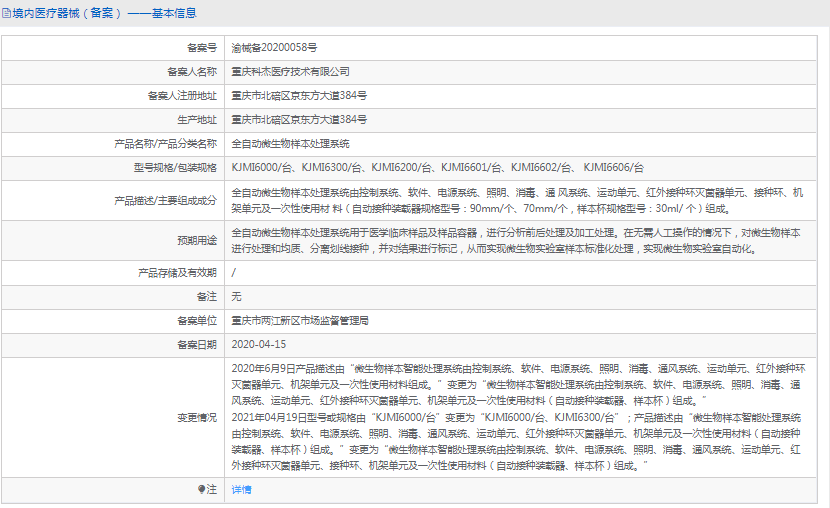Image resolution: width=830 pixels, height=508 pixels.
Task: Click the 备案单位 label
Action: [x=197, y=321]
